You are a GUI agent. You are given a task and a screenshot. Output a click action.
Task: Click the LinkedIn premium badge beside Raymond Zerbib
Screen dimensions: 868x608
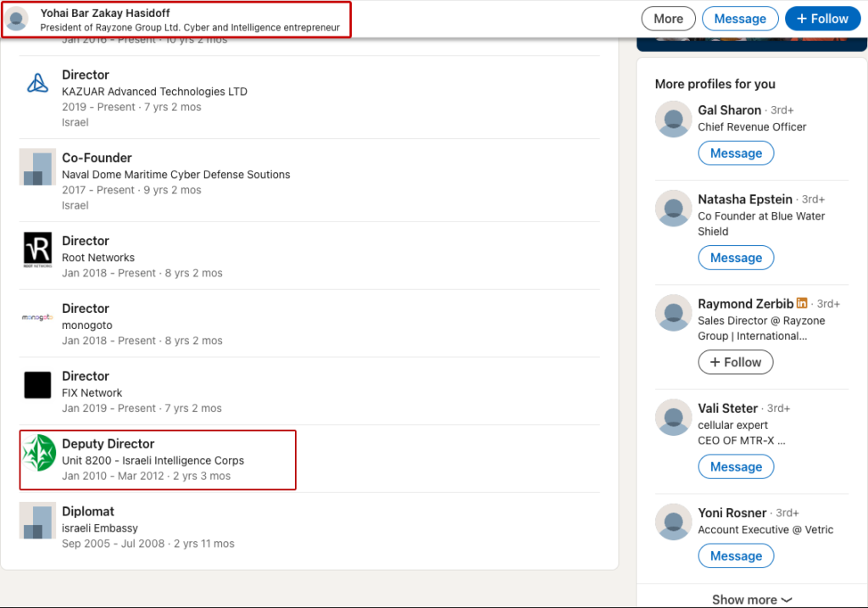click(802, 304)
